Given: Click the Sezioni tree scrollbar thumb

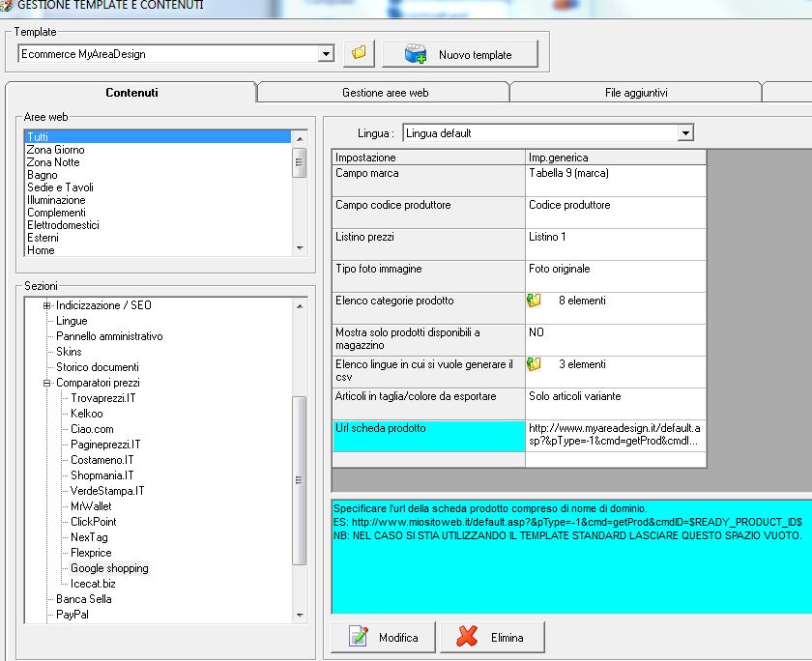Looking at the screenshot, I should (x=300, y=480).
